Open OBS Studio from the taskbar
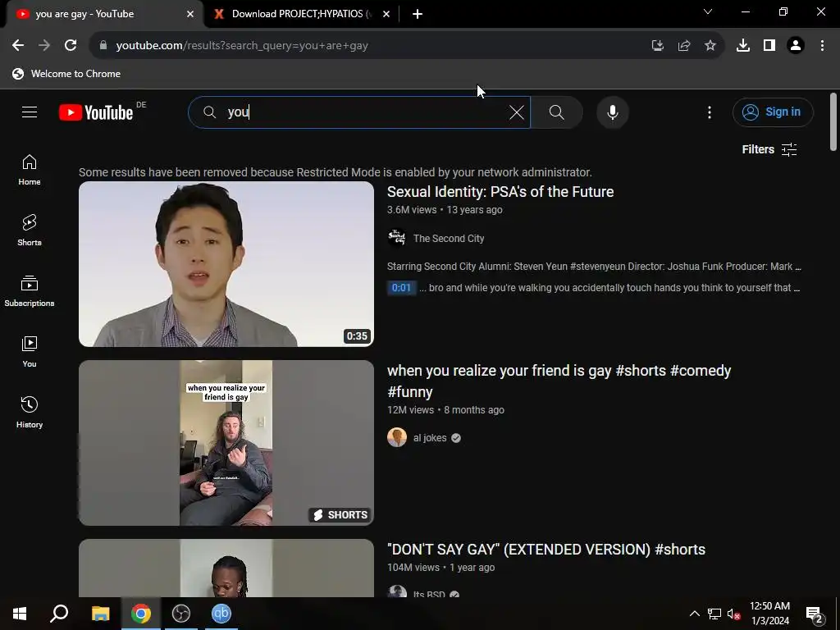 (x=181, y=614)
